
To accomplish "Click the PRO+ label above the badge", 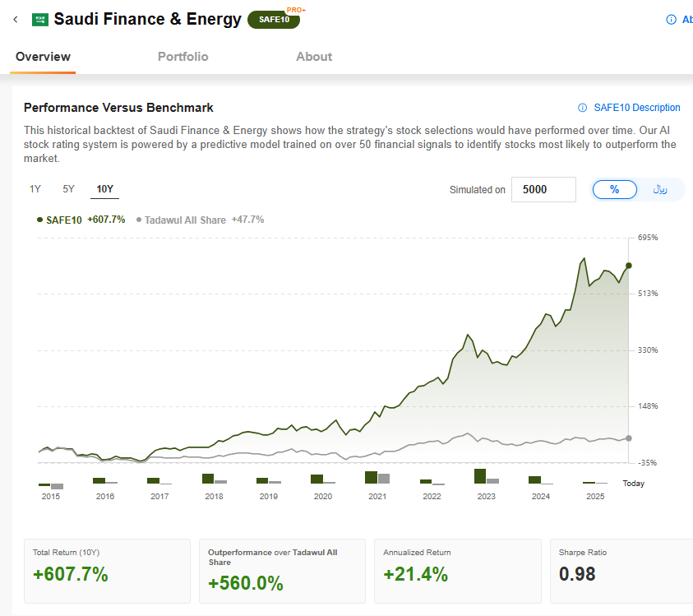I will (x=296, y=10).
